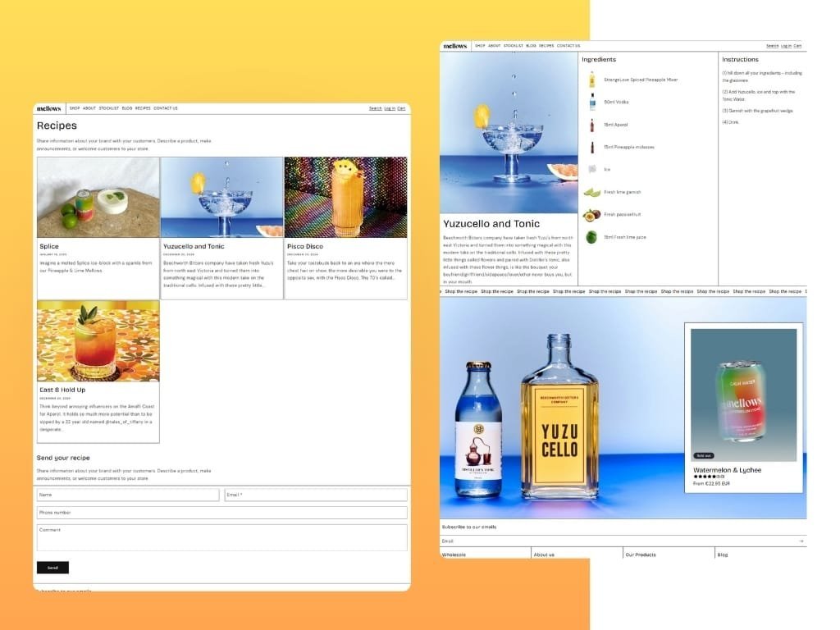Viewport: 840px width, 630px height.
Task: Open the Pisco Disco recipe image
Action: click(345, 198)
